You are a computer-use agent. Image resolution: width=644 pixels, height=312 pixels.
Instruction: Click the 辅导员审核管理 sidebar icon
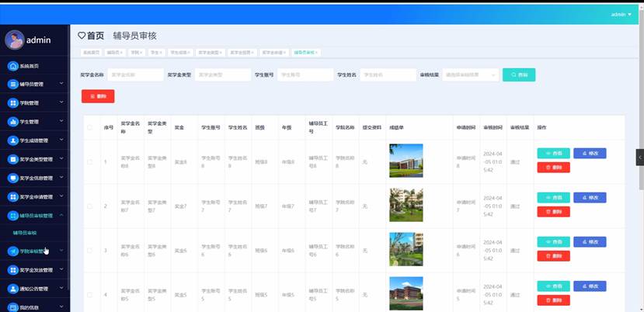[13, 216]
